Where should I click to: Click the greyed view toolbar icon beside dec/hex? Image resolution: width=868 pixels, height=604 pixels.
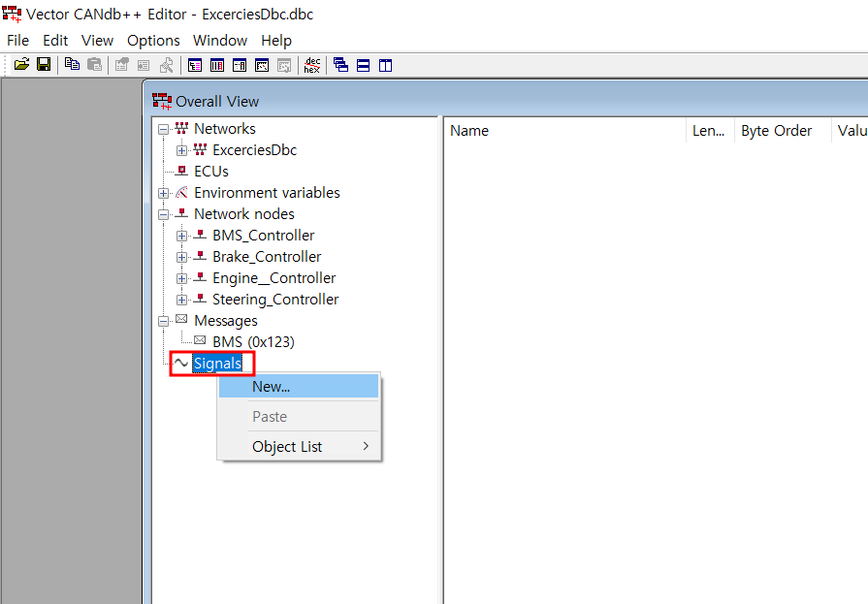tap(284, 65)
